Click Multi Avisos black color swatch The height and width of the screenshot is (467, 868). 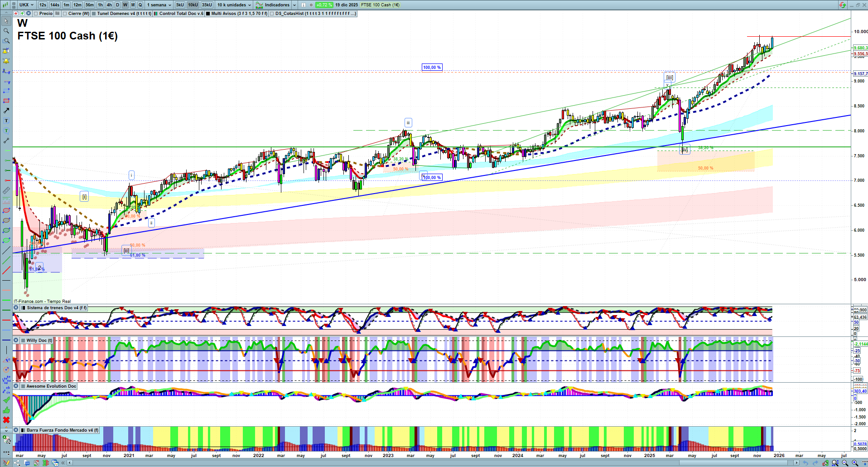pos(208,14)
